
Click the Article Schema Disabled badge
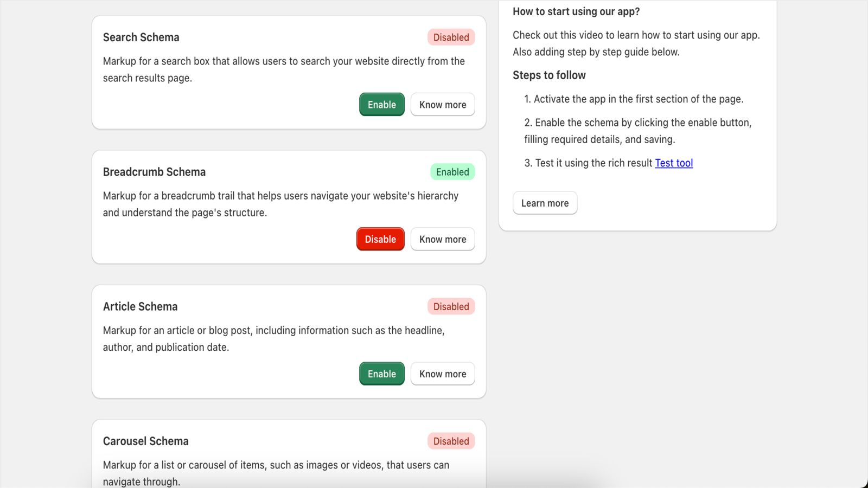451,306
